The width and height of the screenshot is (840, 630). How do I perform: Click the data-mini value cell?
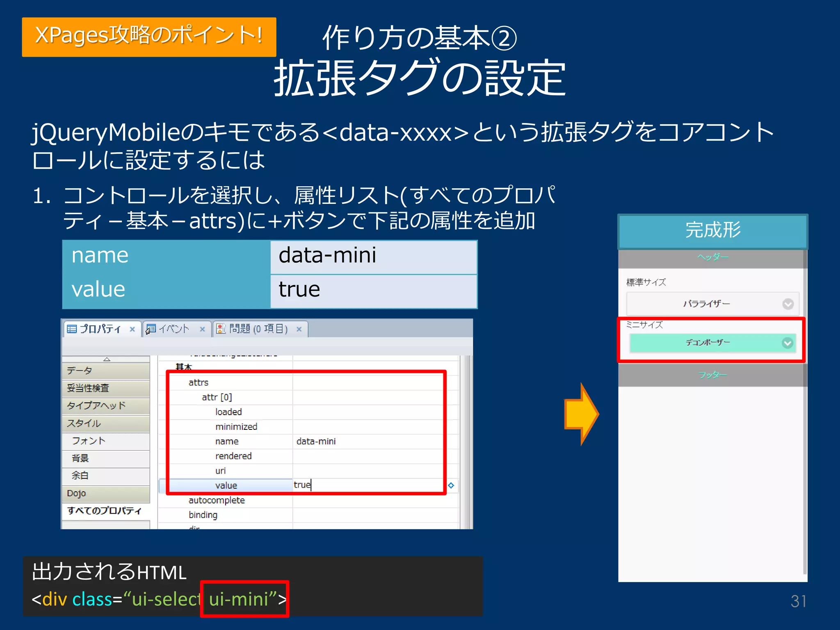click(375, 442)
